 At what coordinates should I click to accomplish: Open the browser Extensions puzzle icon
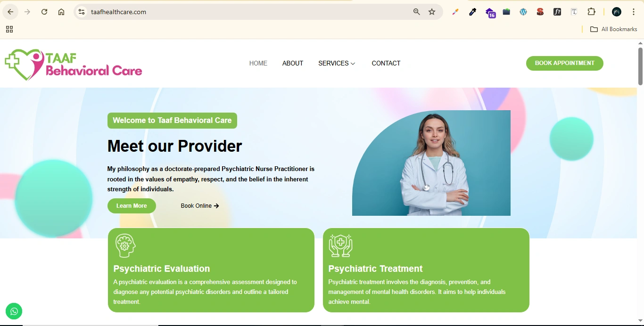[x=591, y=12]
